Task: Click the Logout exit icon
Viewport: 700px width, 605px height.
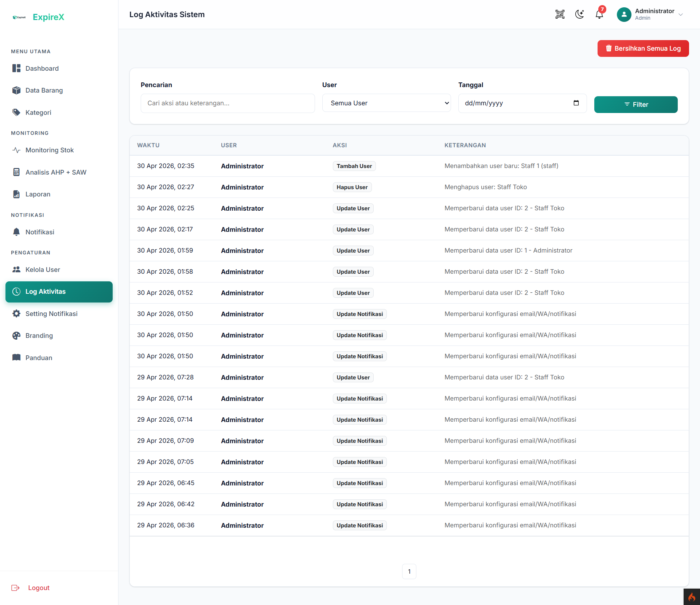Action: (15, 588)
